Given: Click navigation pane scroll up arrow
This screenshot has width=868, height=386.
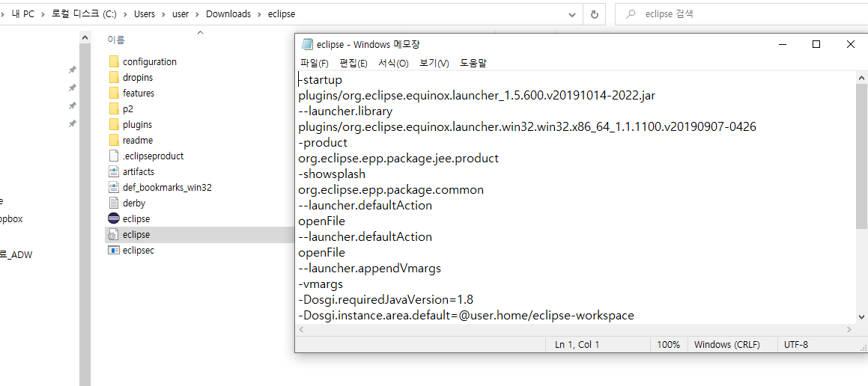Looking at the screenshot, I should (85, 37).
